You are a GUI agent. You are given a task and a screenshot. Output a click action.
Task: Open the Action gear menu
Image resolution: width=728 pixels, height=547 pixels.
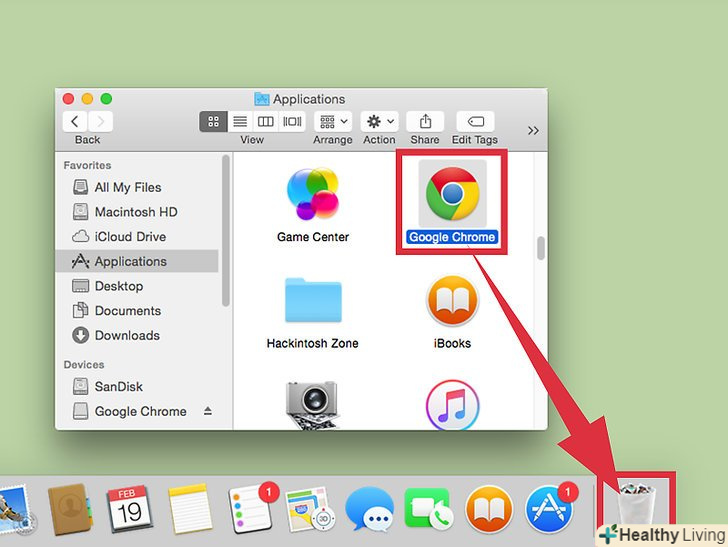(x=379, y=122)
